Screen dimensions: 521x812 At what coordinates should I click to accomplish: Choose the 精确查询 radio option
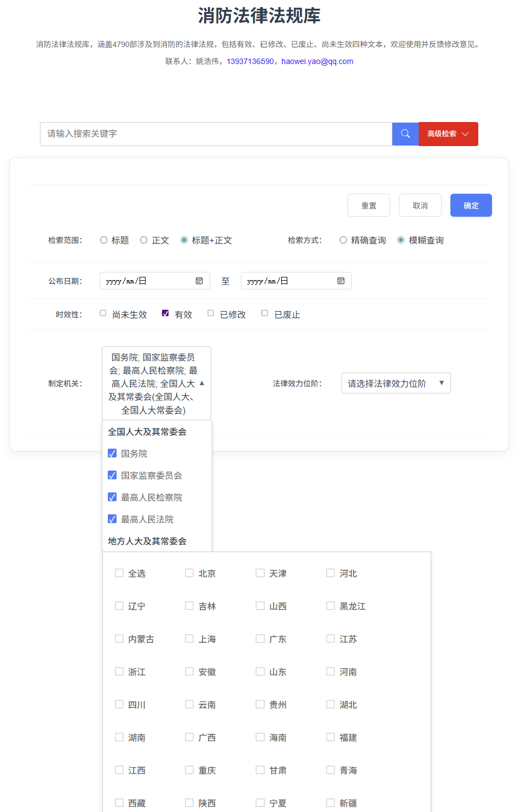click(343, 240)
